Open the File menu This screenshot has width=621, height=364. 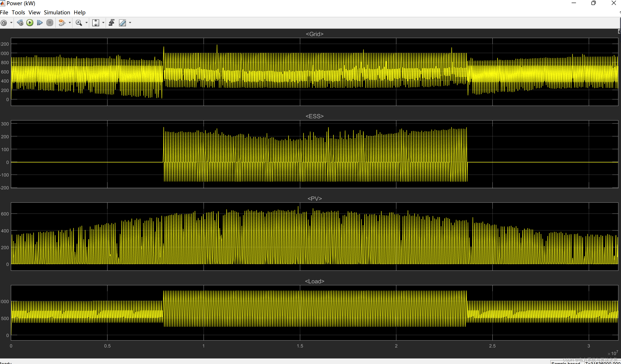4,12
